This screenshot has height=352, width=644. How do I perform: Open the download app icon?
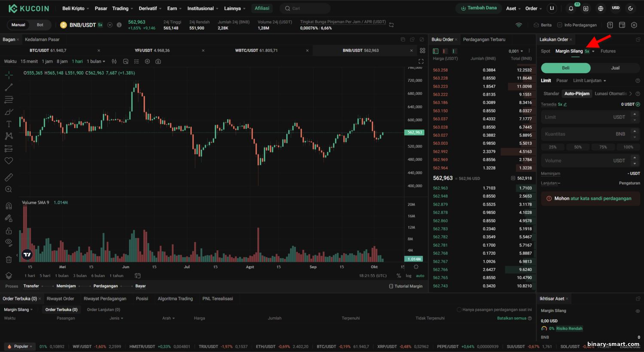[x=586, y=8]
